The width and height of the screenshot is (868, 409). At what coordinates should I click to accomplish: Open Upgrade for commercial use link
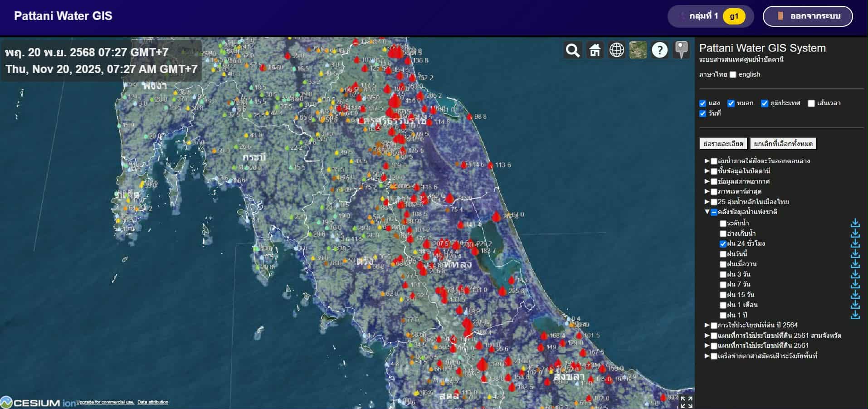point(105,402)
